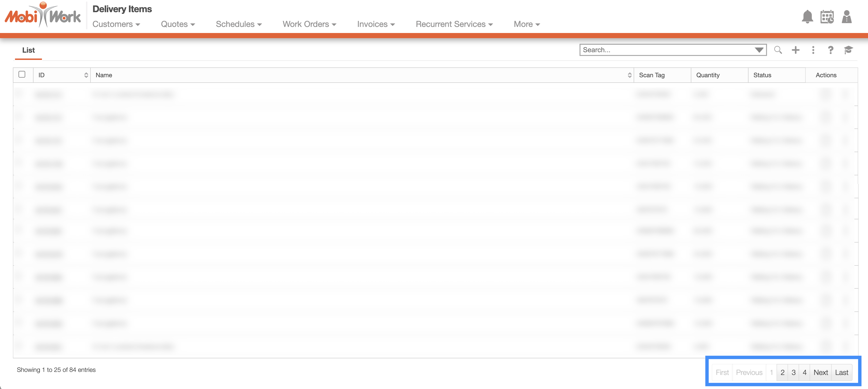This screenshot has width=868, height=389.
Task: Expand the Quotes menu
Action: (178, 24)
